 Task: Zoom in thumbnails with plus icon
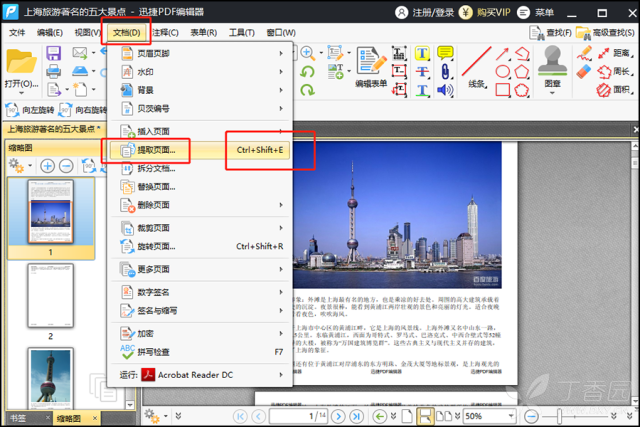point(47,166)
